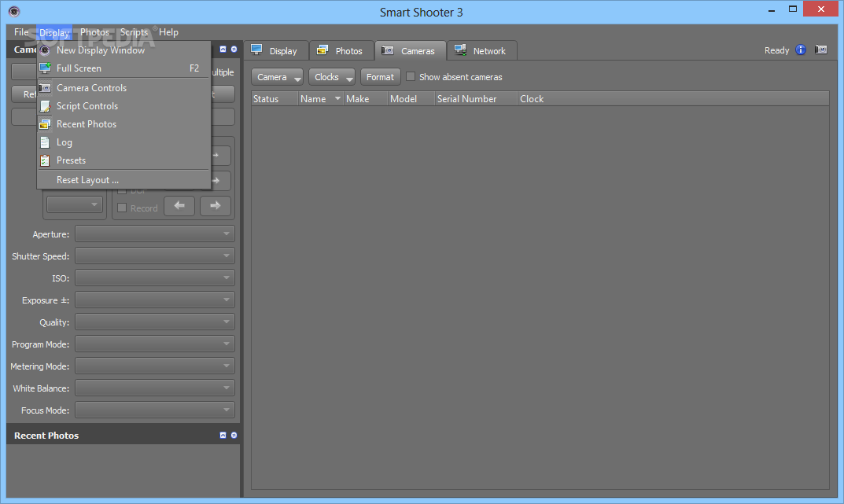Switch to the Network tab
Screen dimensions: 844x504
coord(481,50)
